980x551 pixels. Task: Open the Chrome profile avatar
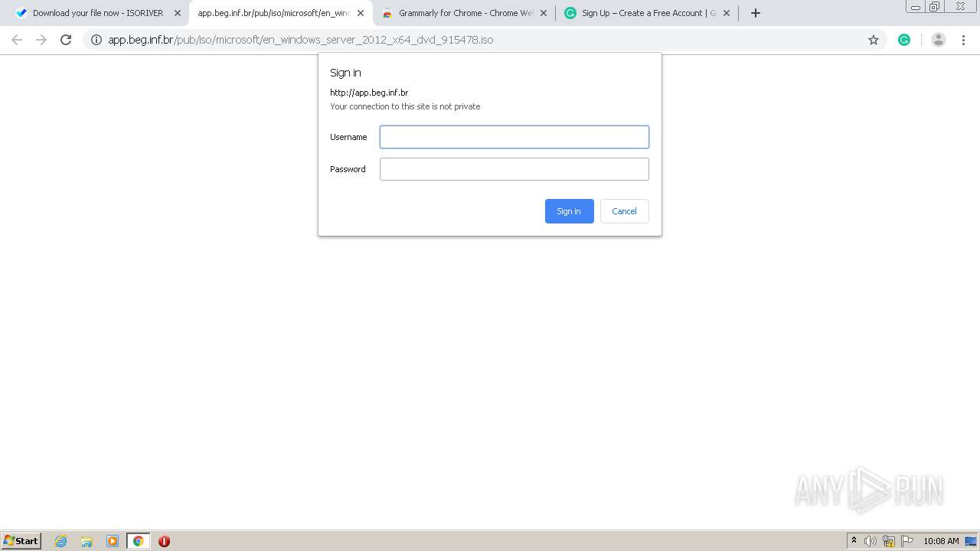coord(939,40)
